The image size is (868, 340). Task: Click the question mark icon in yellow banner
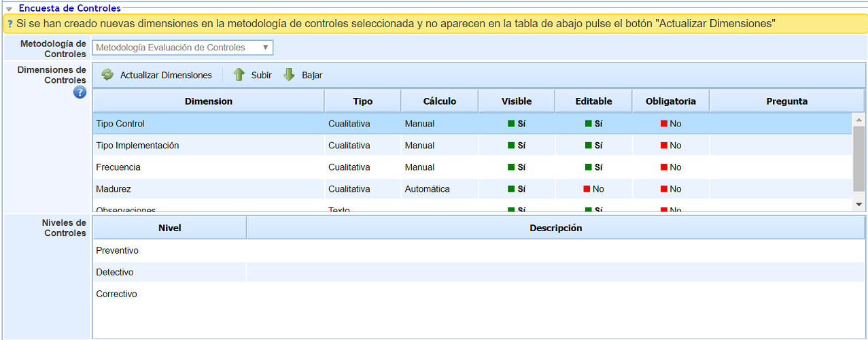[10, 24]
